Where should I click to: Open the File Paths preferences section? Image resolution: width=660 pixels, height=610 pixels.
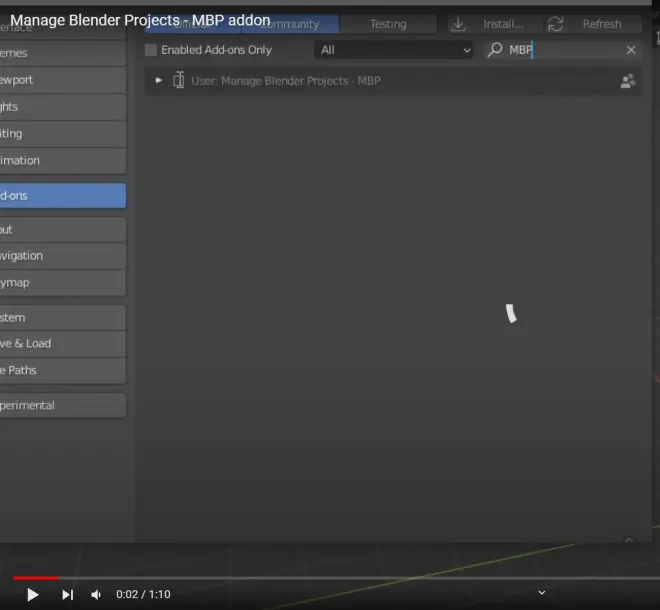pyautogui.click(x=63, y=371)
